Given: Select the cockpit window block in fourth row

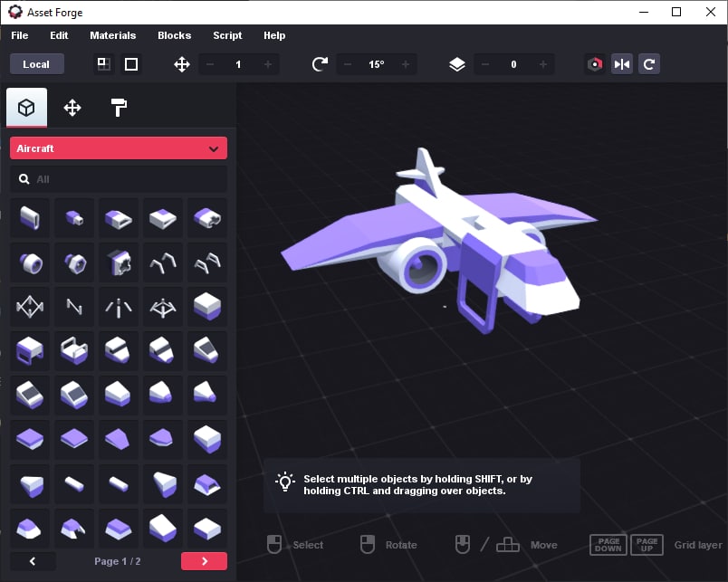Looking at the screenshot, I should [x=207, y=351].
